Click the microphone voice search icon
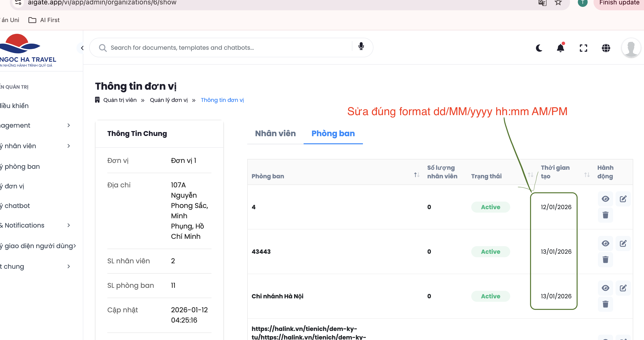Screen dimensions: 644x340 tap(361, 47)
